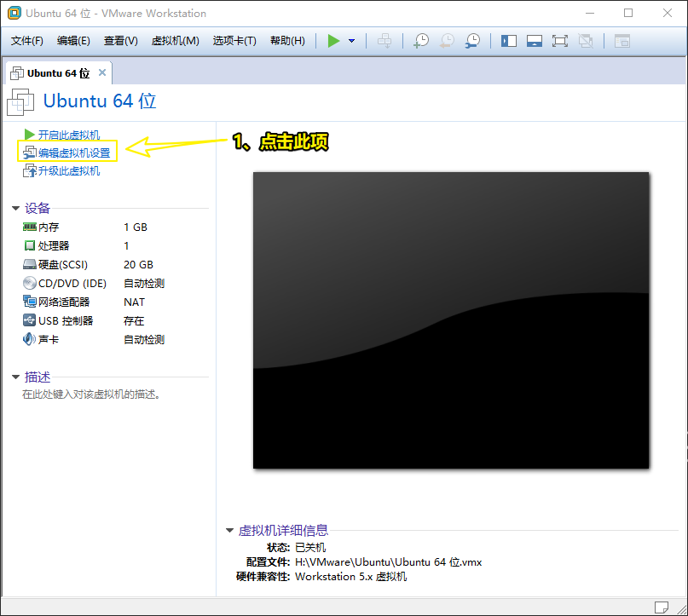
Task: Open the power options dropdown arrow
Action: [351, 41]
